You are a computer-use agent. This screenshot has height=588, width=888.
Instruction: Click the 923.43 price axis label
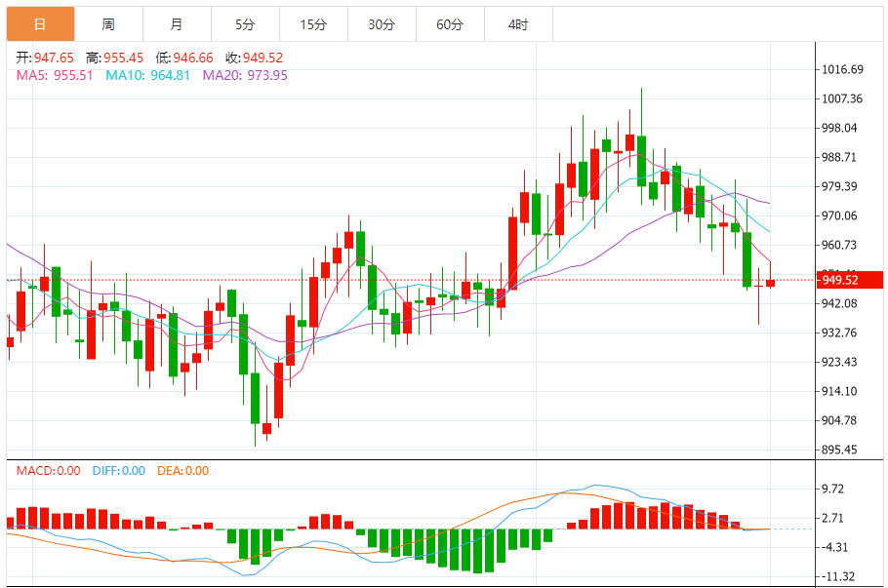click(x=840, y=362)
